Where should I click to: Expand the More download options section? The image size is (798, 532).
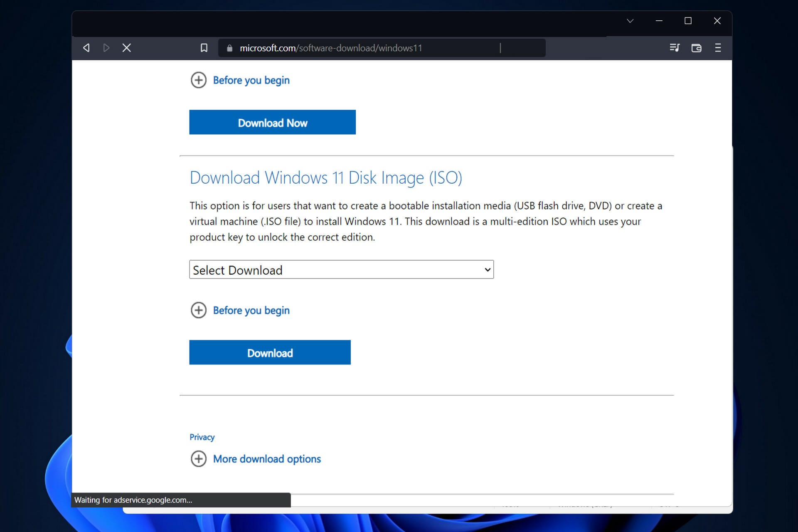pyautogui.click(x=266, y=458)
